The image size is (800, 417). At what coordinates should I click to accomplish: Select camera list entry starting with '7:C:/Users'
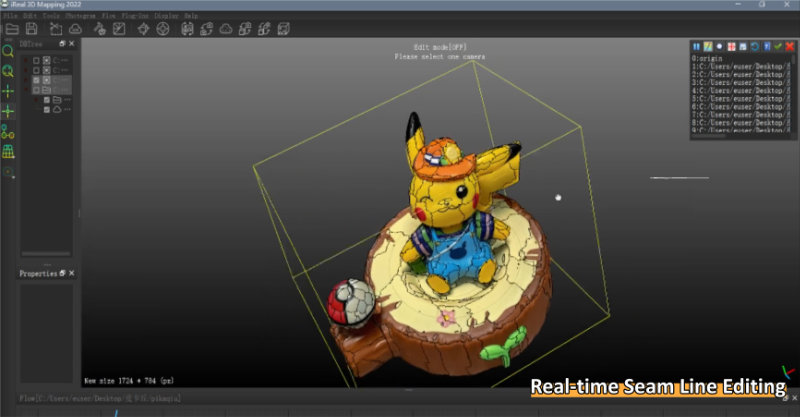pos(741,114)
